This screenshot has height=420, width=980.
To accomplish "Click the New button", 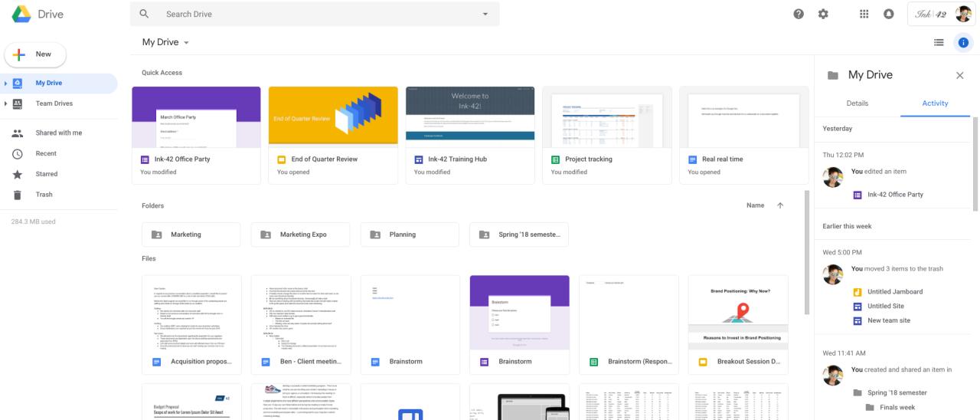I will pyautogui.click(x=36, y=54).
